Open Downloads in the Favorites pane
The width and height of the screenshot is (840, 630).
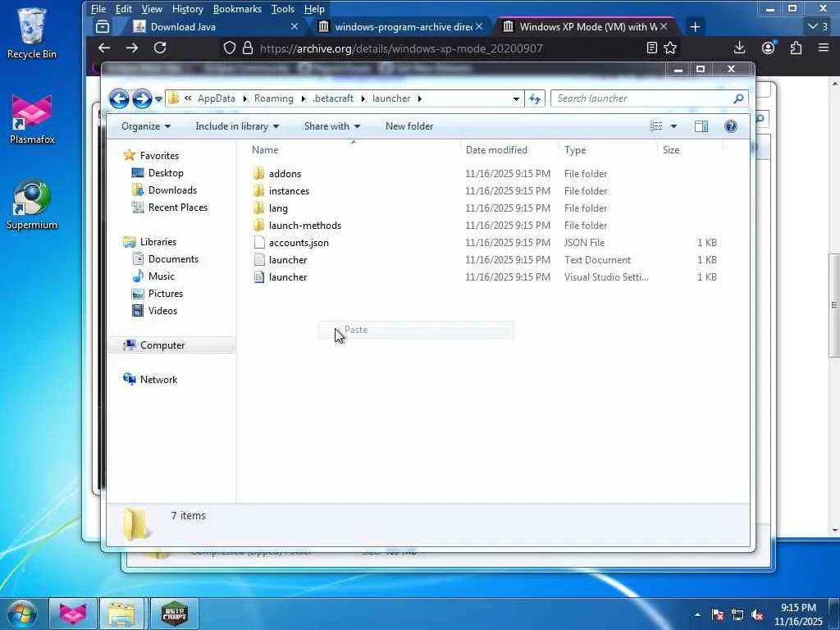click(x=172, y=190)
